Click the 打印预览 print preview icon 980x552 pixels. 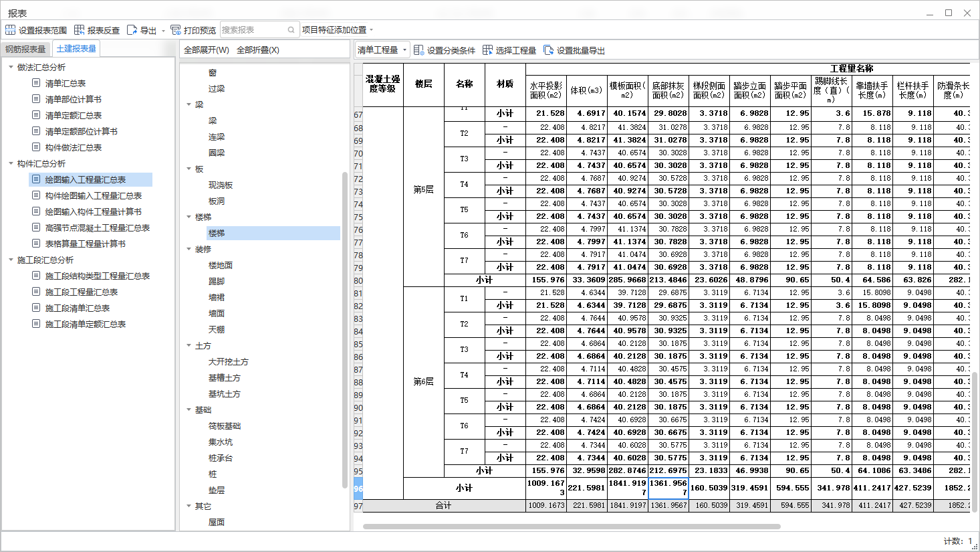pos(176,30)
